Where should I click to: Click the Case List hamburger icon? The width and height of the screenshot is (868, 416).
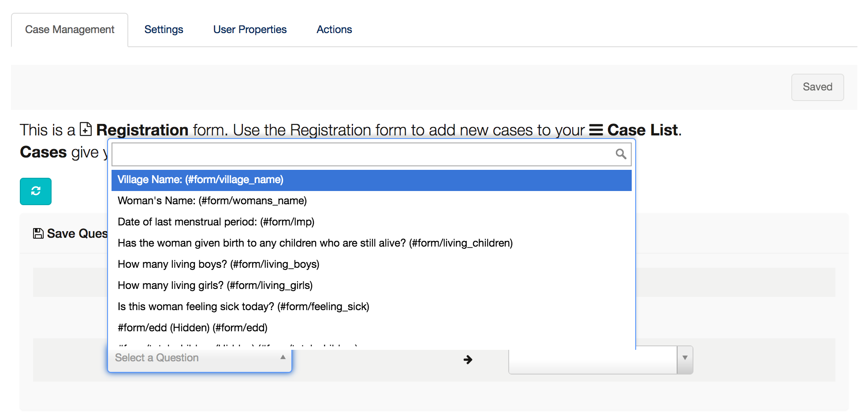596,130
